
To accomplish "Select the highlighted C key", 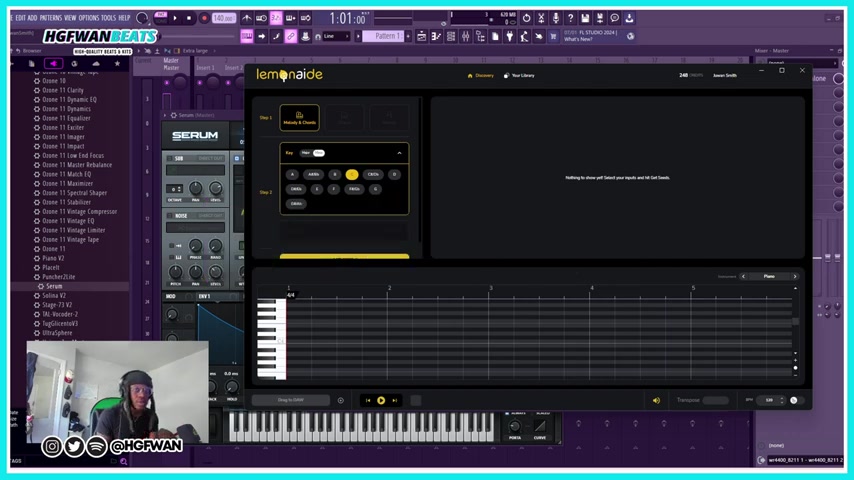I will tap(352, 174).
